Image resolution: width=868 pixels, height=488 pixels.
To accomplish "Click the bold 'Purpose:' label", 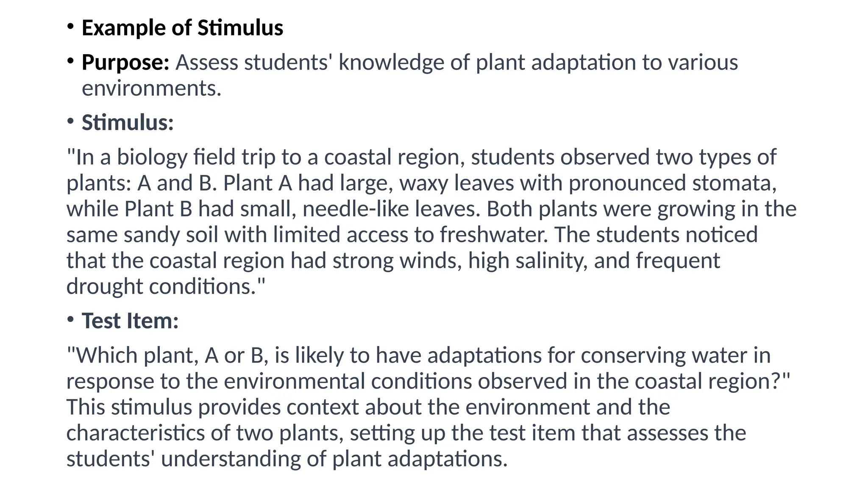I will pyautogui.click(x=125, y=63).
